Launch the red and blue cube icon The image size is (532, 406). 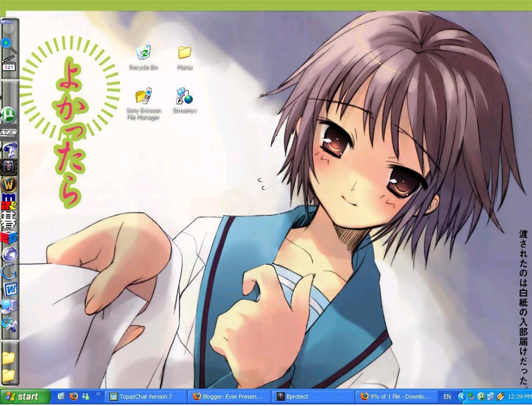[9, 237]
